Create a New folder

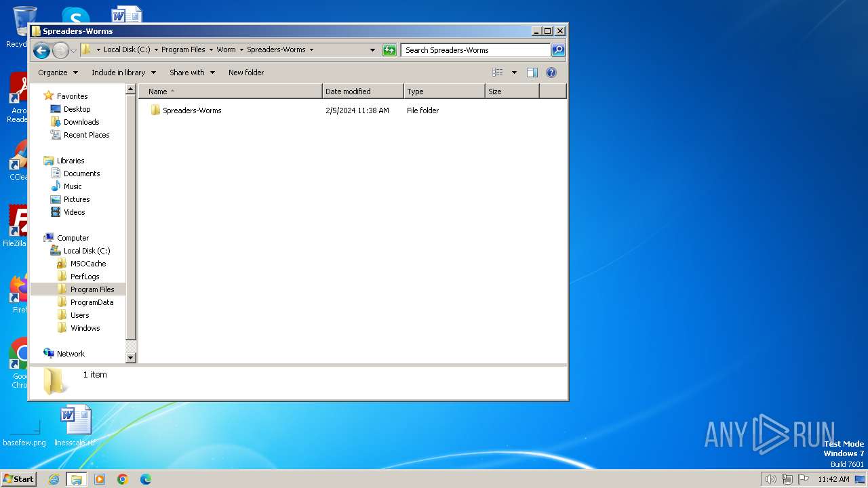point(246,73)
